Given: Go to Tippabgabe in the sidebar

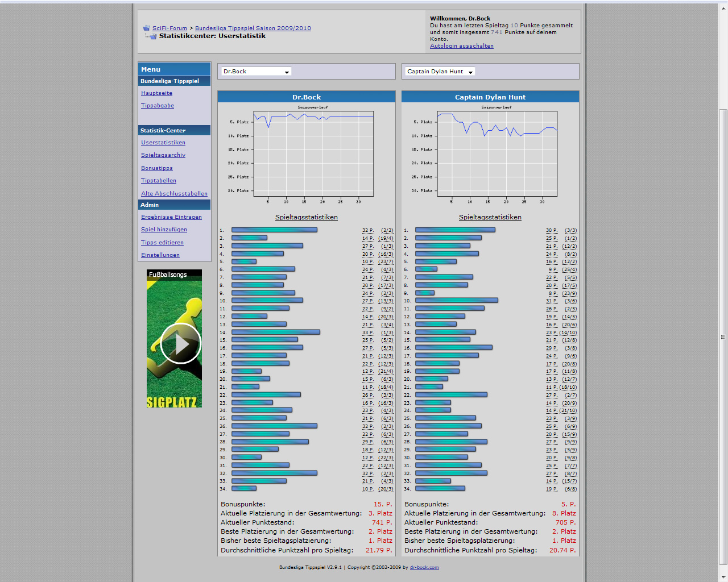Looking at the screenshot, I should click(x=158, y=106).
